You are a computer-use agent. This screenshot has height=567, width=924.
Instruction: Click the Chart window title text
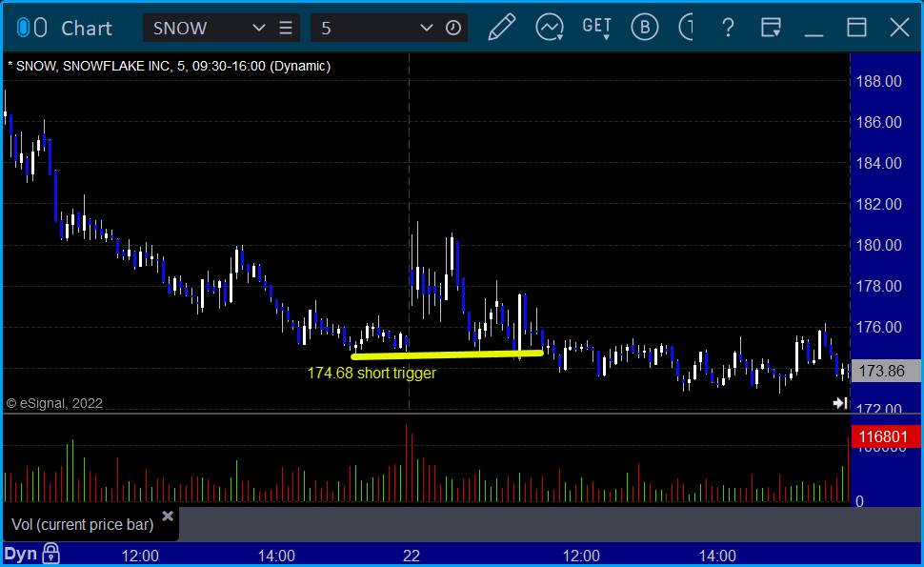[x=87, y=29]
